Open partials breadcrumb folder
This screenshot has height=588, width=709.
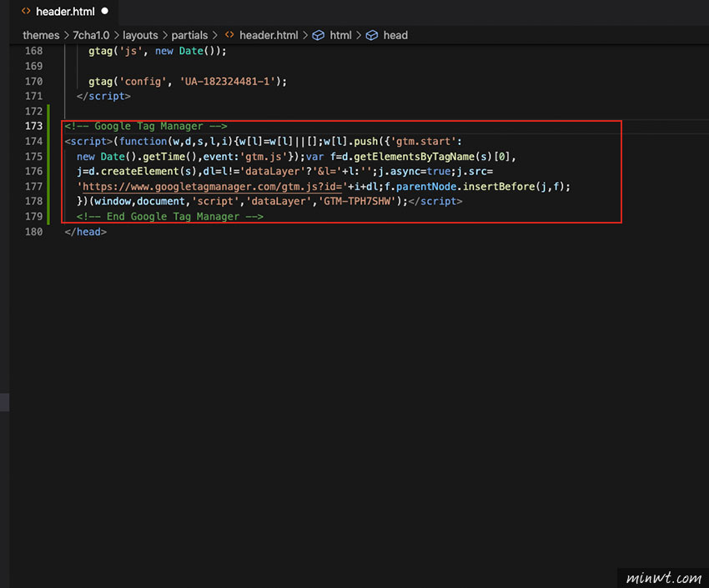click(189, 35)
